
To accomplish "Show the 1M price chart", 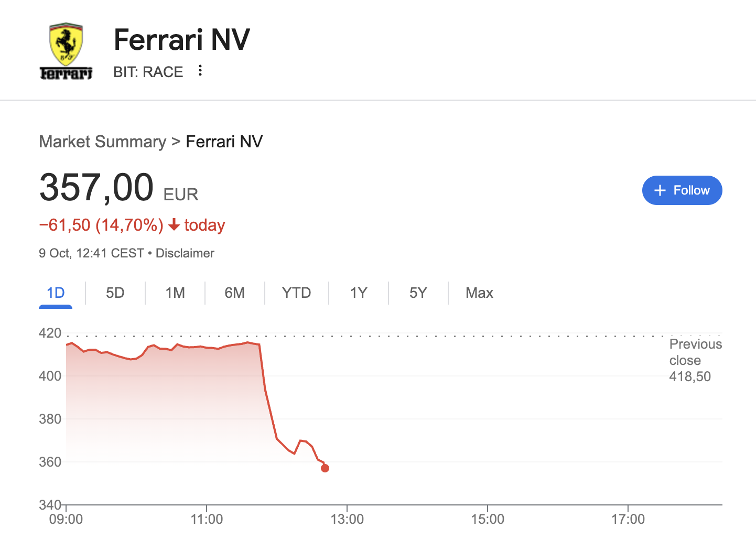I will tap(175, 293).
